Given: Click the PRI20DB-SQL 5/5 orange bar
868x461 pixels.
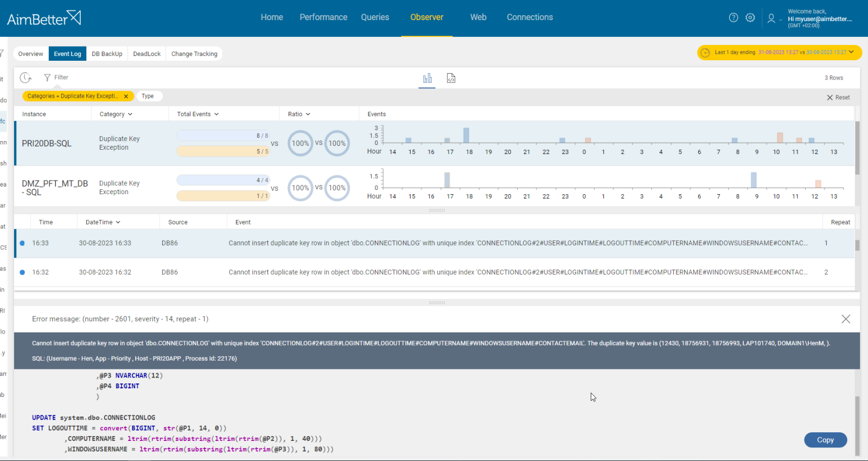Looking at the screenshot, I should (x=223, y=151).
